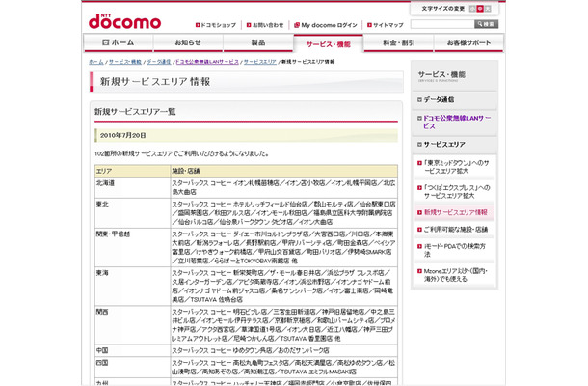588x386 pixels.
Task: Click the サービス・機能 breadcrumb link
Action: click(x=125, y=62)
